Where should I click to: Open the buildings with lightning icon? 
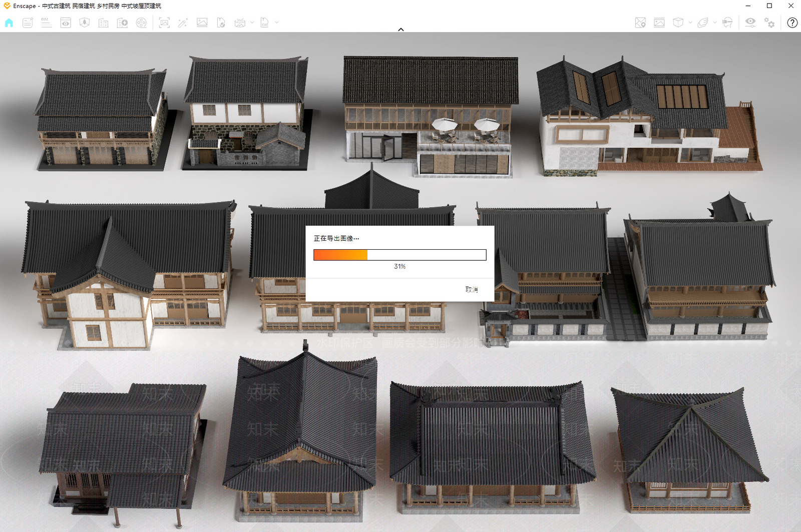click(x=122, y=23)
